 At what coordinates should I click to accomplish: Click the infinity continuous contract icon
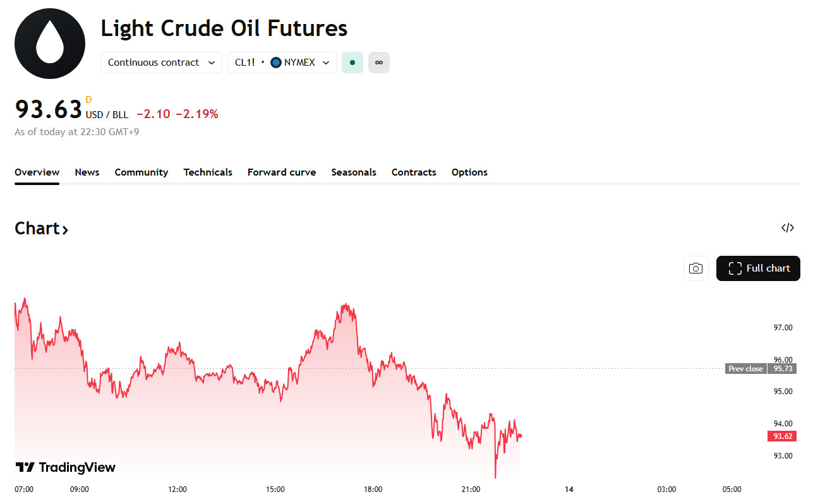(379, 63)
